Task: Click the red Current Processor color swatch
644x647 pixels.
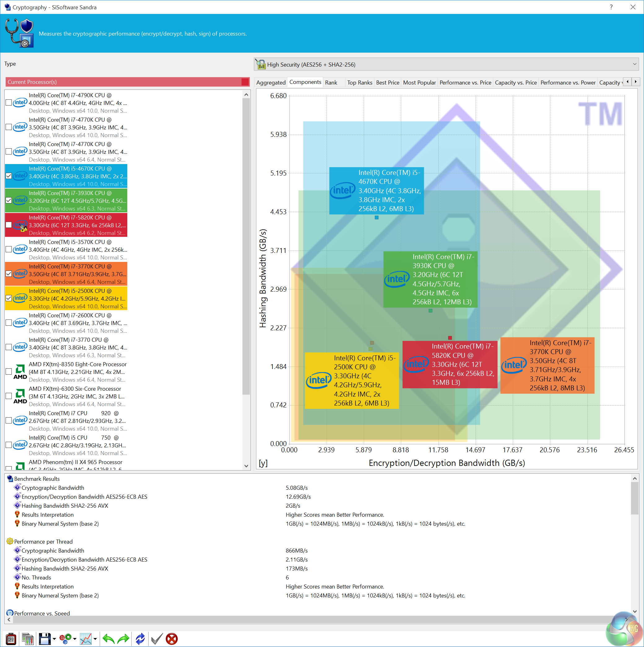Action: 245,82
